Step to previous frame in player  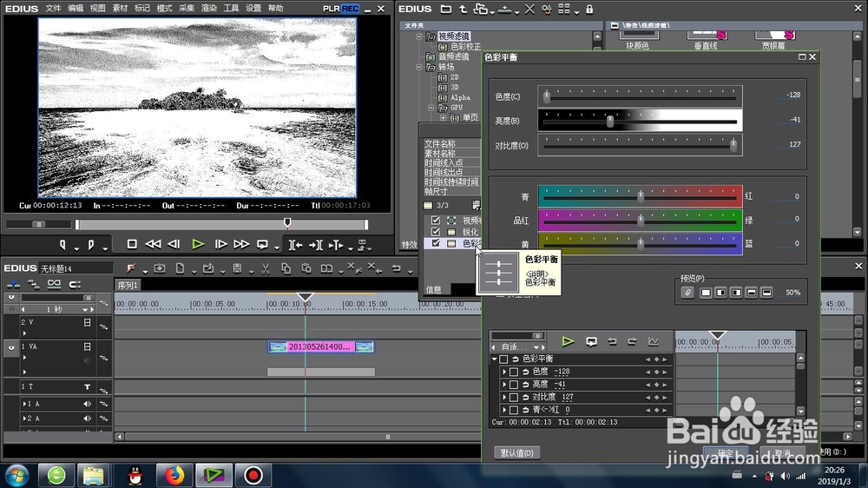(x=174, y=244)
